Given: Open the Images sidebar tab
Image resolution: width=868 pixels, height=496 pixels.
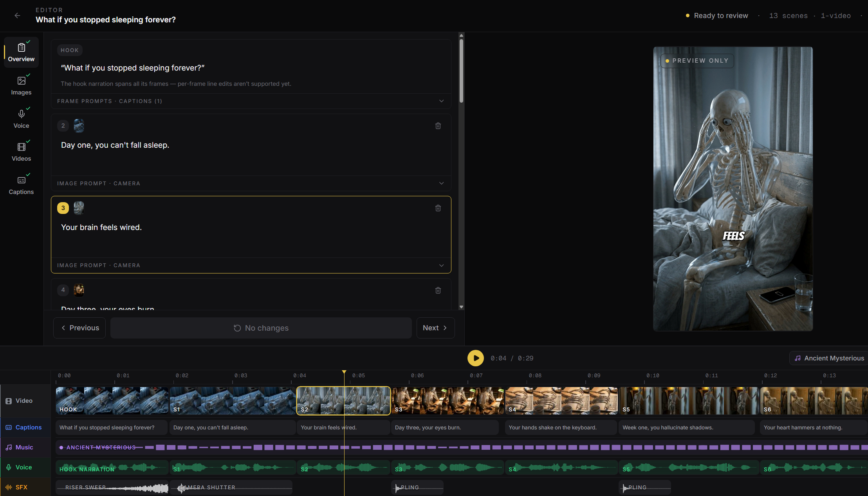Looking at the screenshot, I should [x=21, y=86].
